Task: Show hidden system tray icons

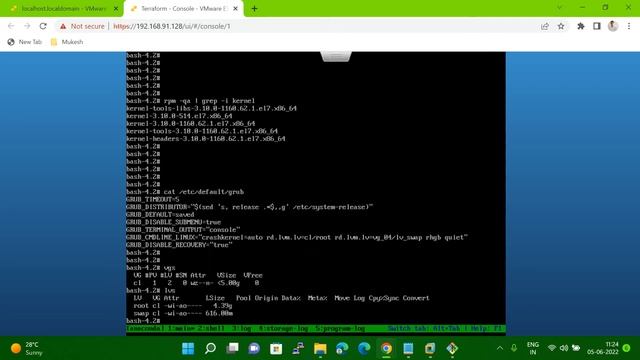Action: click(x=500, y=348)
